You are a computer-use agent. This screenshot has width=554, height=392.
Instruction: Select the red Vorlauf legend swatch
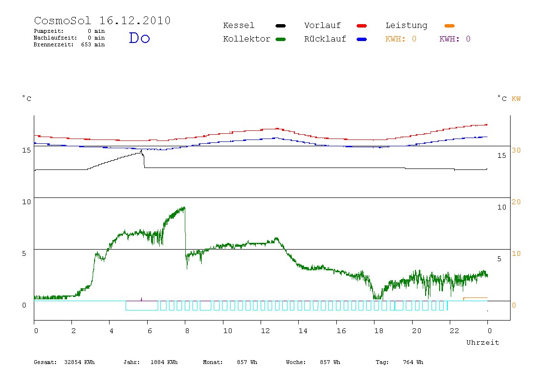coord(362,26)
